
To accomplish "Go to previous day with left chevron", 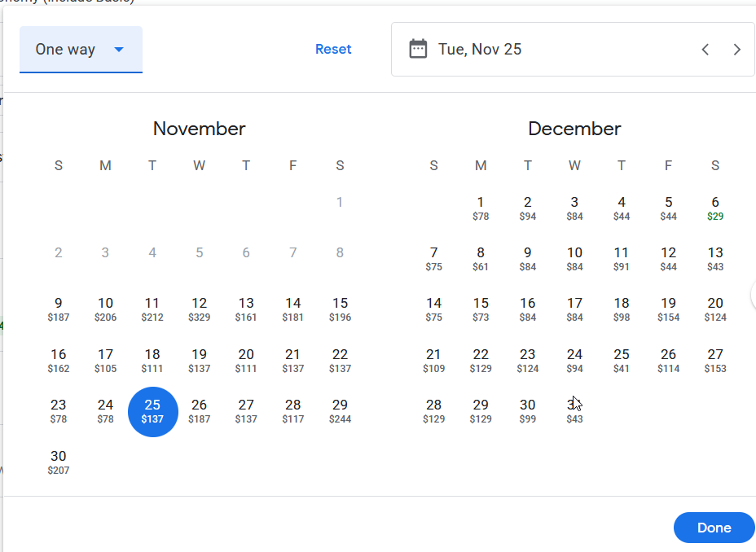I will [705, 50].
